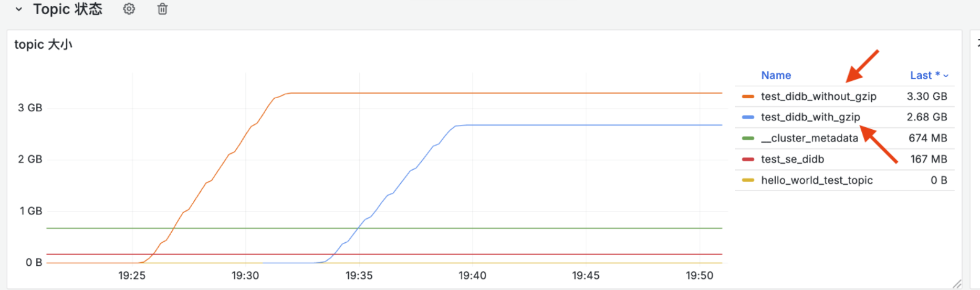Click green color swatch for __cluster_metadata
This screenshot has width=980, height=290.
[x=748, y=138]
